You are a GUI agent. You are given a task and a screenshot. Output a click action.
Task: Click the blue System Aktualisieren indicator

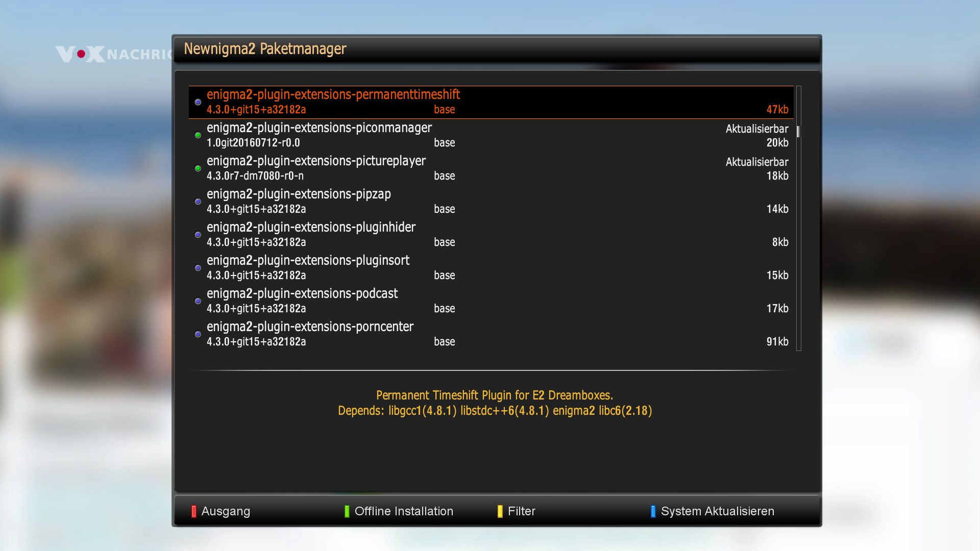(653, 511)
